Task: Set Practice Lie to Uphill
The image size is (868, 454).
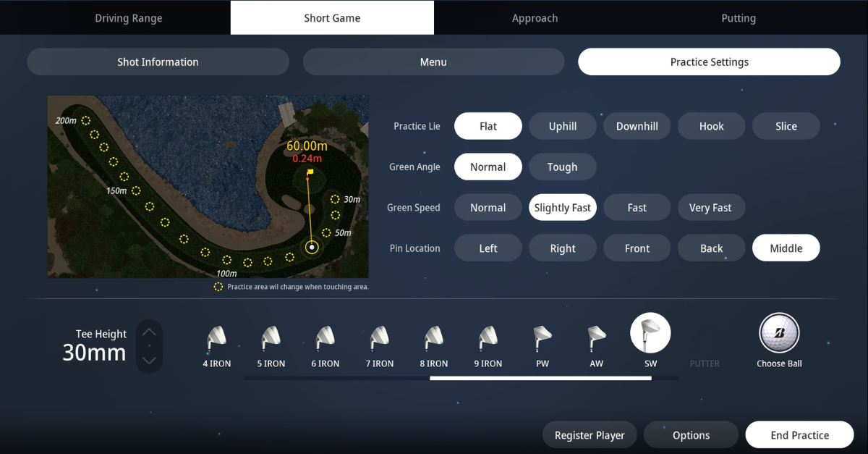Action: (x=562, y=126)
